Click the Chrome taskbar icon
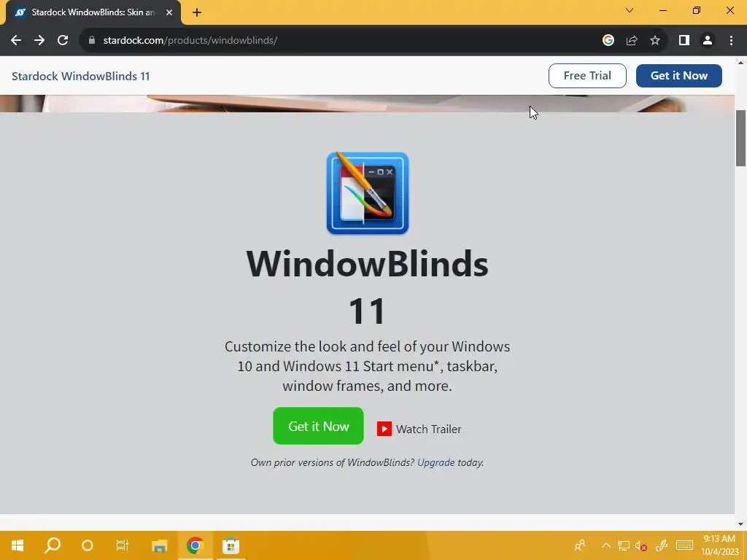The image size is (747, 560). [195, 545]
